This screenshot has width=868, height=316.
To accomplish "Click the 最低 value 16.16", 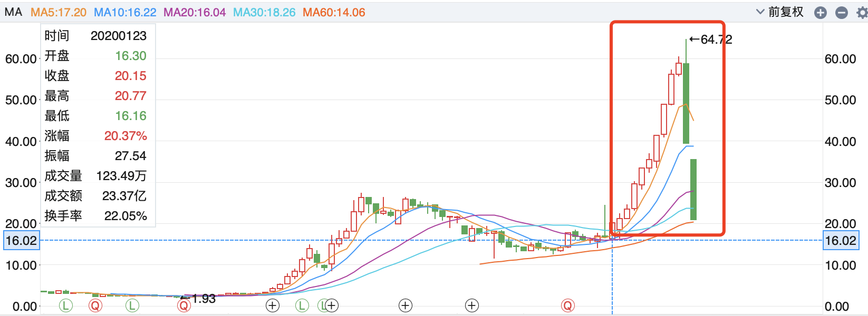I will (131, 116).
